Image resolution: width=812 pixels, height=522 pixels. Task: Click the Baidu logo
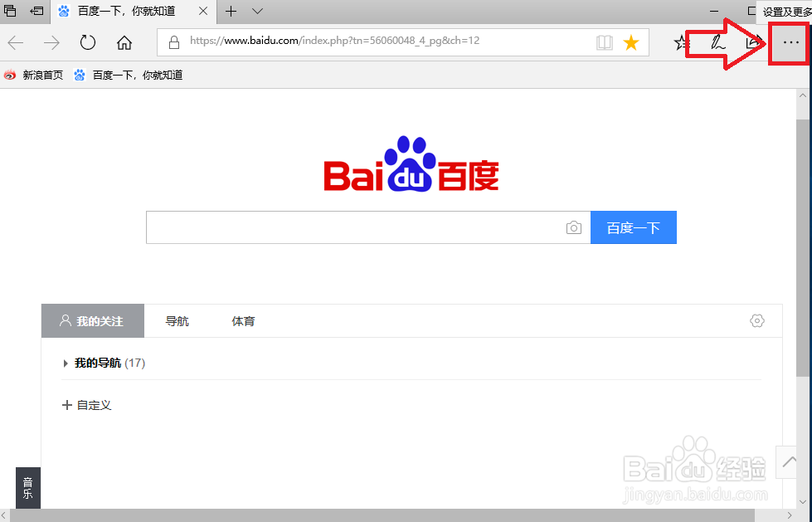click(411, 164)
